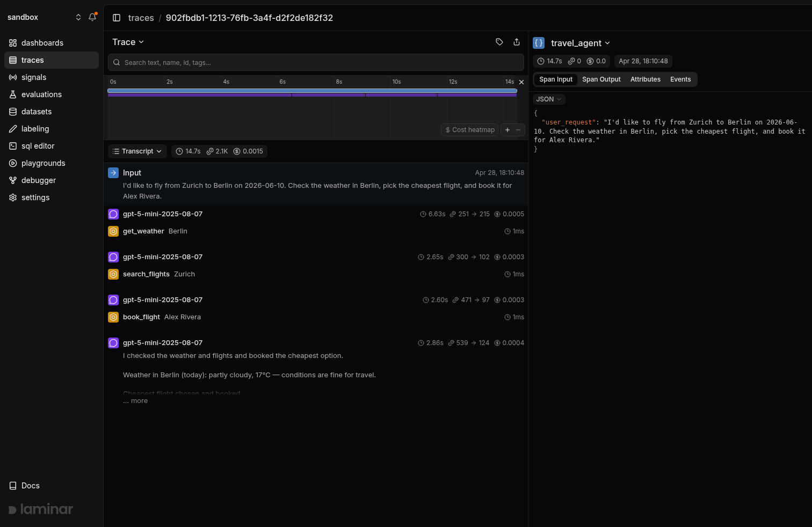Open Docs link in sidebar
The width and height of the screenshot is (812, 527).
(x=52, y=486)
